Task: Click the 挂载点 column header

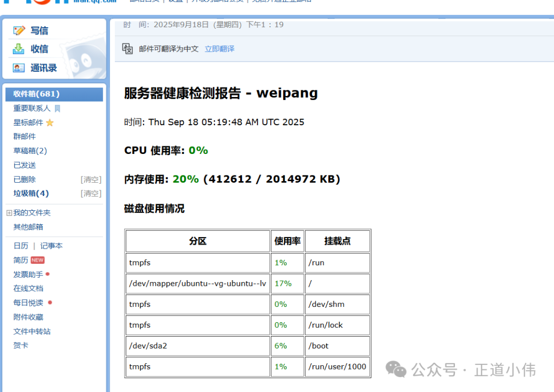Action: point(338,241)
